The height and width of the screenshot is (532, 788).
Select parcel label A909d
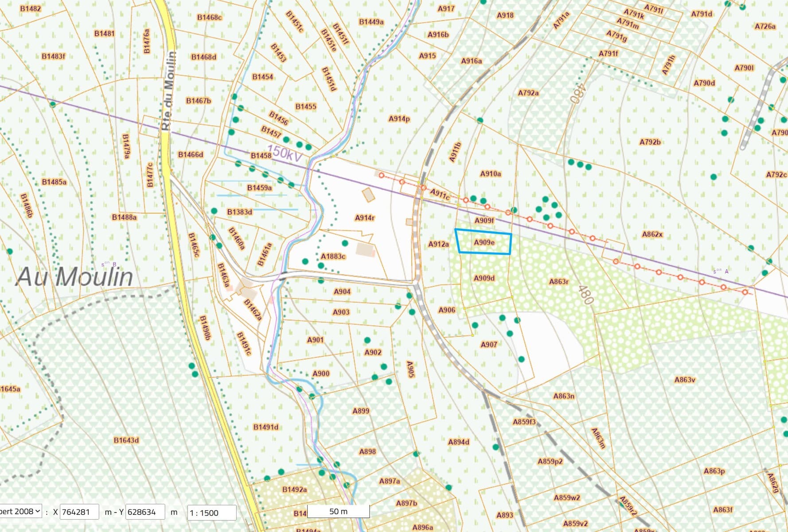[484, 278]
